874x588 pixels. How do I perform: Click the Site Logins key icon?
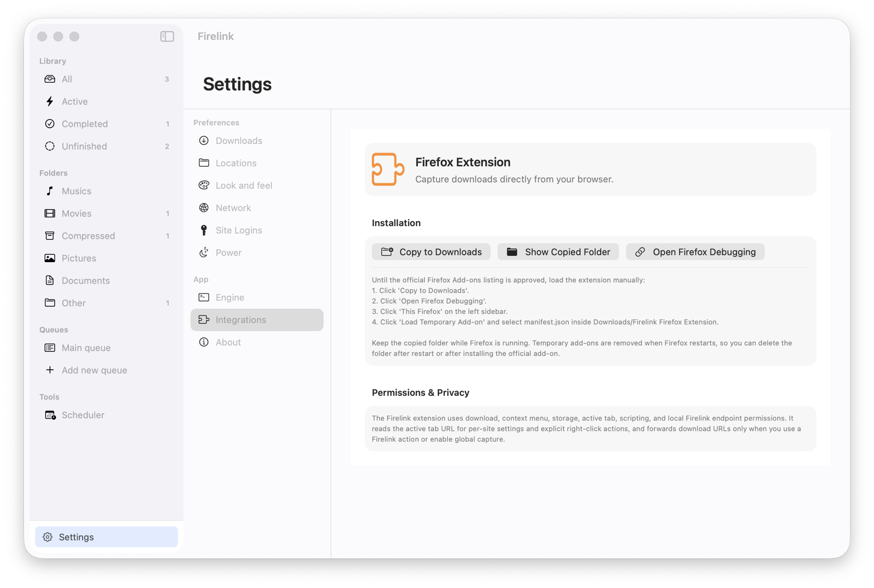point(204,230)
